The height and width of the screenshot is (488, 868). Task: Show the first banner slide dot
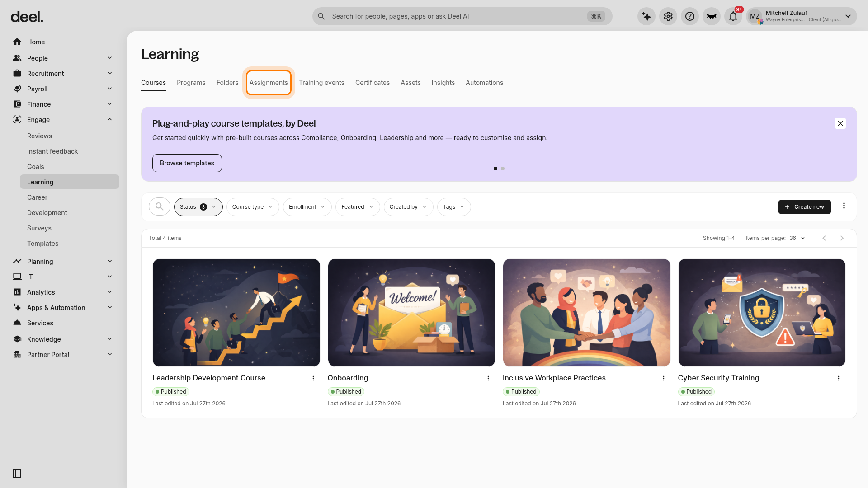point(495,169)
